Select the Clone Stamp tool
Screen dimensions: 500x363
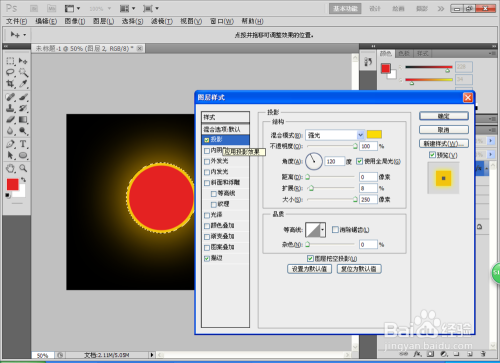click(x=10, y=108)
